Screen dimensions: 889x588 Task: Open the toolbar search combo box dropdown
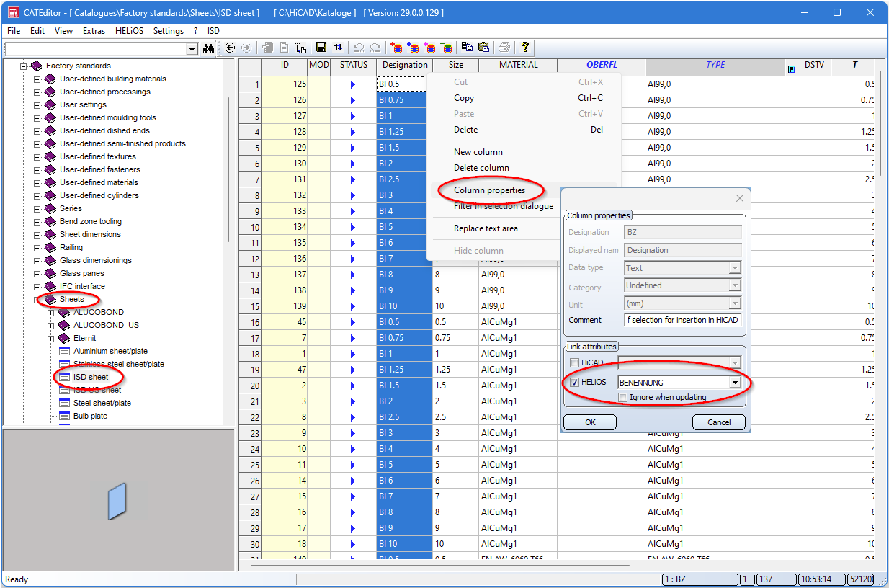(x=192, y=49)
